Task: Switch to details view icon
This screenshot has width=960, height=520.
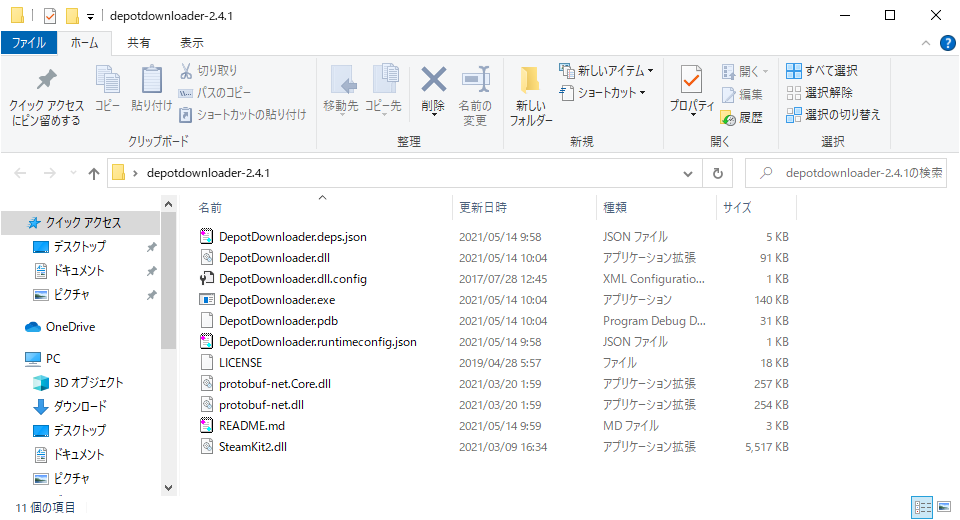Action: [x=922, y=507]
